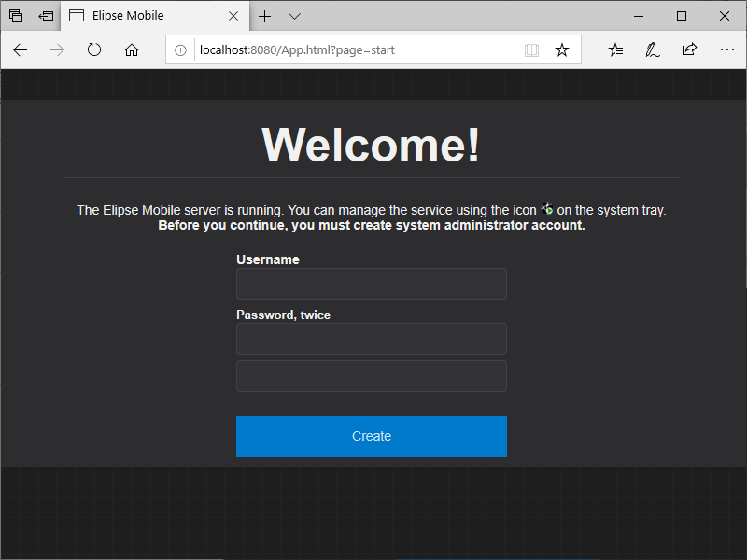Click the address bar URL localhost:8080
This screenshot has width=747, height=560.
tap(297, 50)
